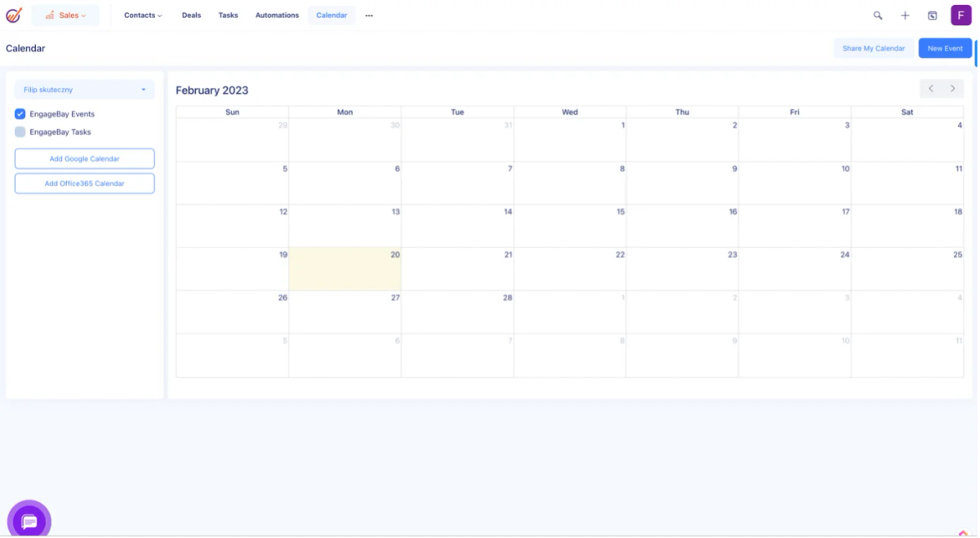
Task: Click the greyed January 30 cell
Action: click(345, 140)
